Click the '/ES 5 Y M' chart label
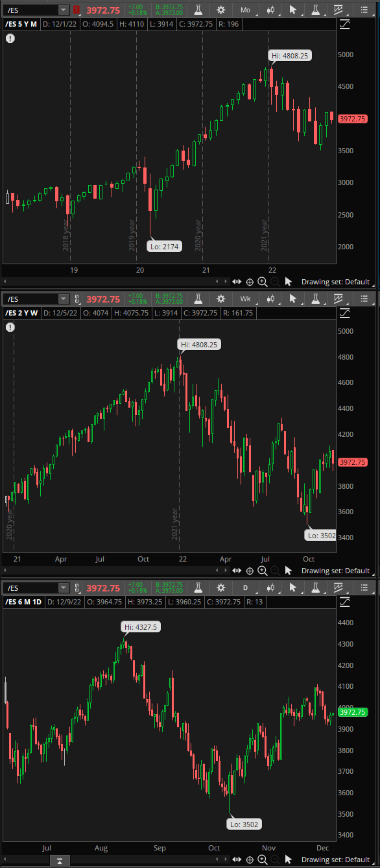 [21, 23]
